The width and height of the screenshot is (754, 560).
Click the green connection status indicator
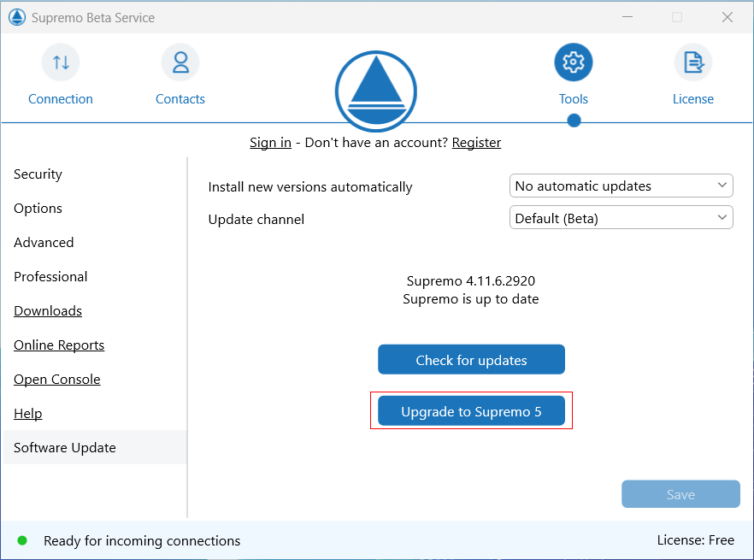[x=22, y=540]
